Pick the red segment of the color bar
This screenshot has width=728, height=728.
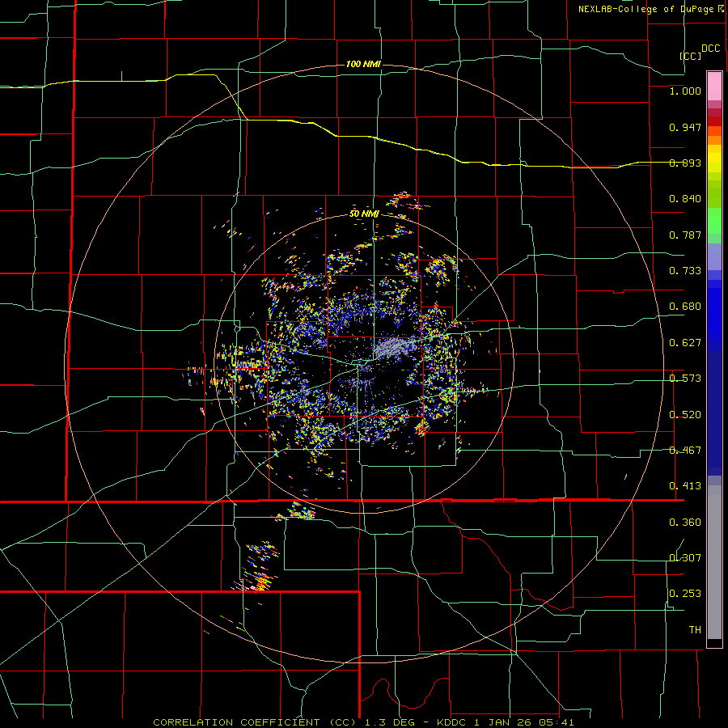(714, 121)
